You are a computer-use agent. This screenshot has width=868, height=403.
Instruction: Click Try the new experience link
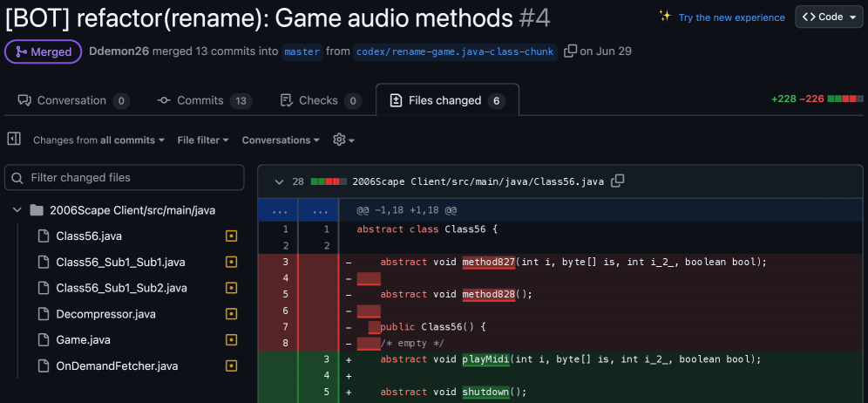(x=731, y=17)
